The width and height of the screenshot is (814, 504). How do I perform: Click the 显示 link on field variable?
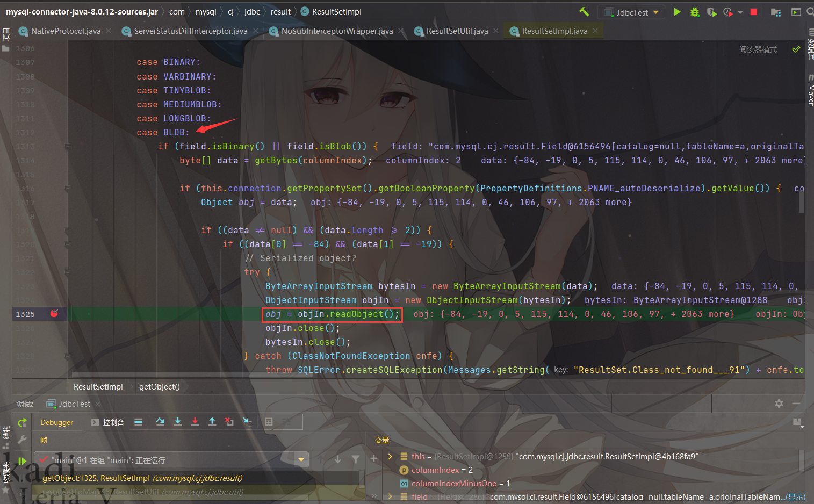(x=795, y=497)
